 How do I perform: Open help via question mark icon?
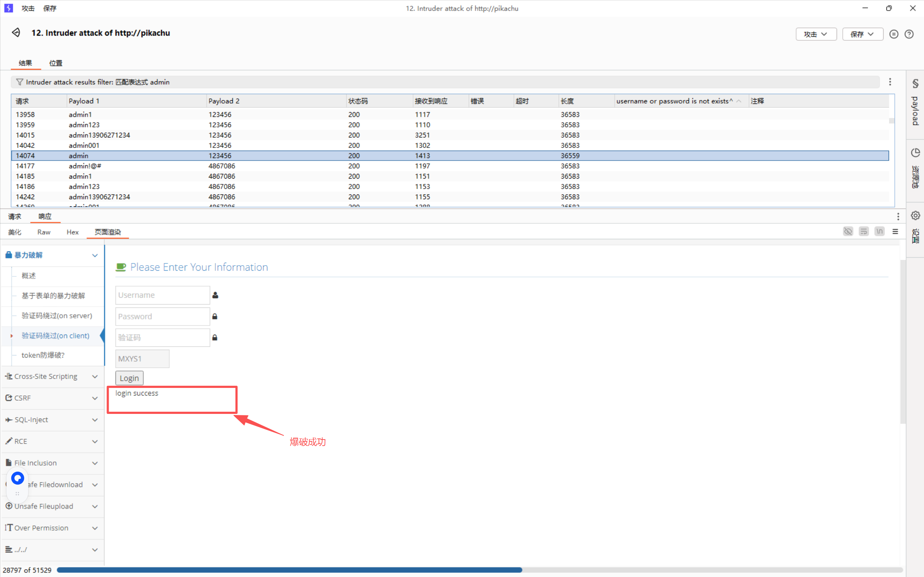(x=909, y=34)
